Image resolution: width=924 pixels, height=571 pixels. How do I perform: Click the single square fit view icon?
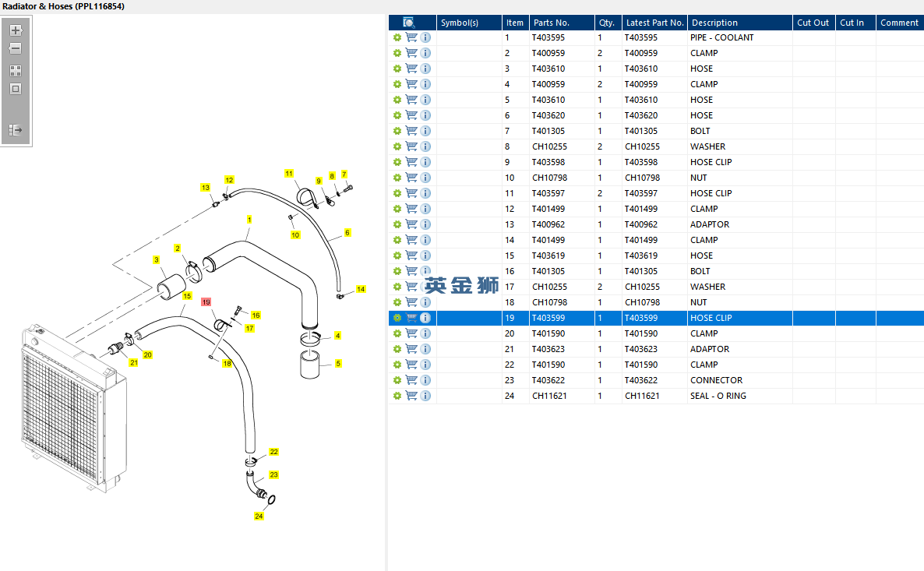(x=16, y=89)
